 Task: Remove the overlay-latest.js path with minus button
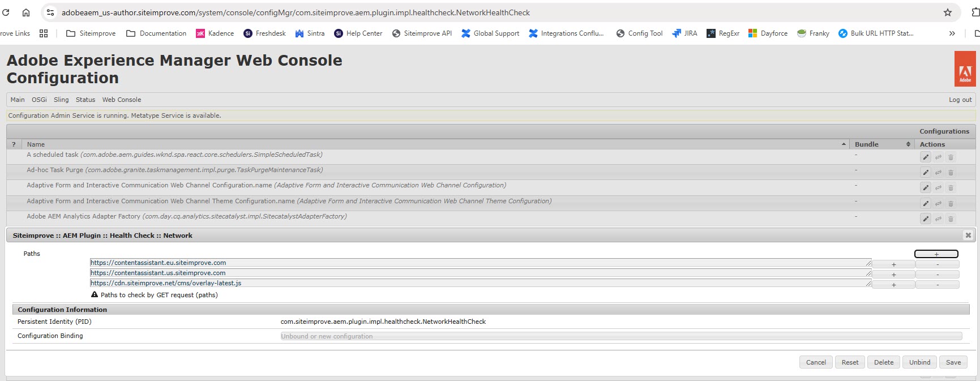(938, 285)
